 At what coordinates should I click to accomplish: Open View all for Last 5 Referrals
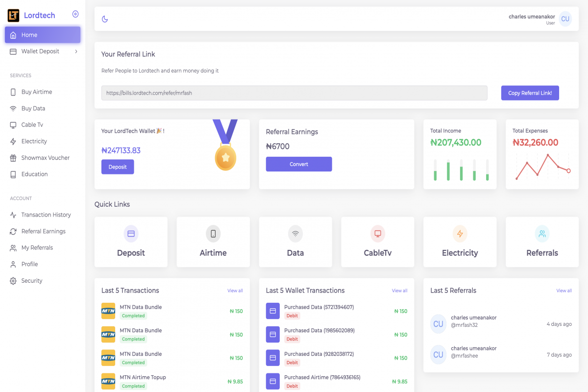pyautogui.click(x=564, y=291)
